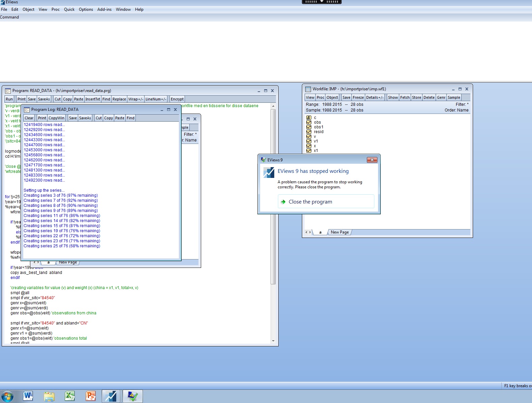Open Microsoft Word from the taskbar
Viewport: 532px width, 403px height.
pyautogui.click(x=28, y=396)
